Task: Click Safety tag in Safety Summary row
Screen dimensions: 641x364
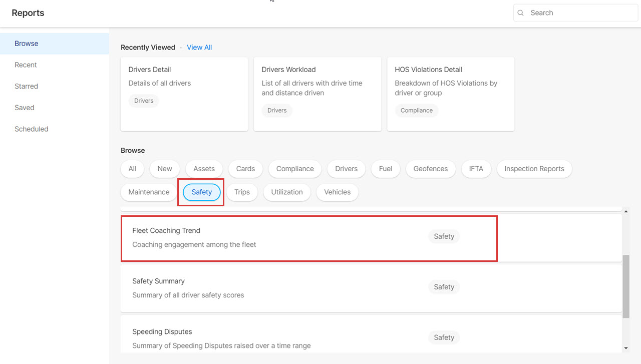Action: tap(444, 287)
